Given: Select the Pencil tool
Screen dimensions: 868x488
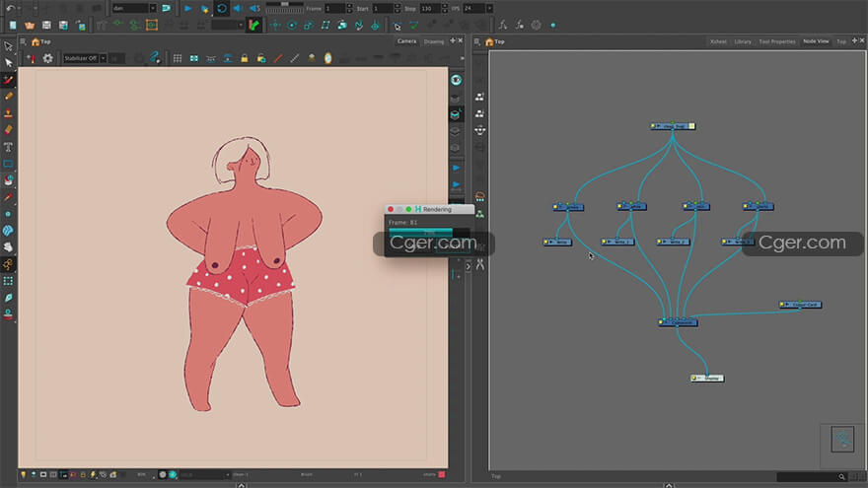Looking at the screenshot, I should click(x=8, y=97).
